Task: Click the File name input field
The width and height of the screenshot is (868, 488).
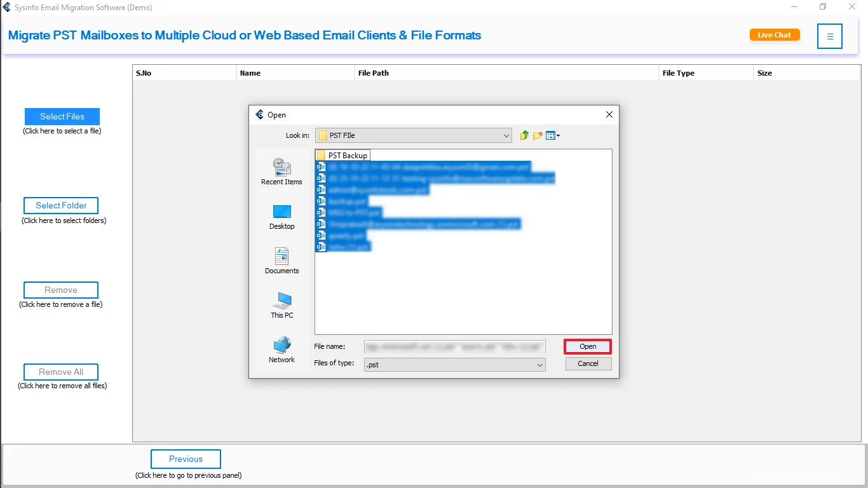Action: 454,346
